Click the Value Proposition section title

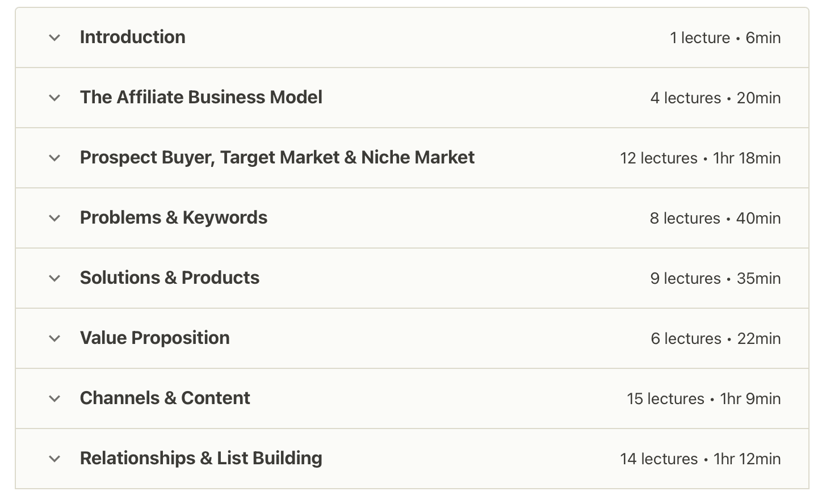tap(154, 338)
